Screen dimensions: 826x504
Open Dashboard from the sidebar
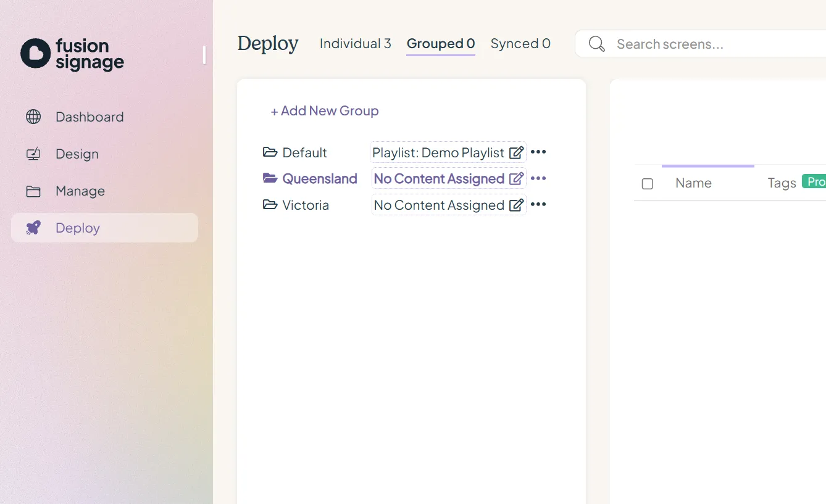pyautogui.click(x=90, y=117)
